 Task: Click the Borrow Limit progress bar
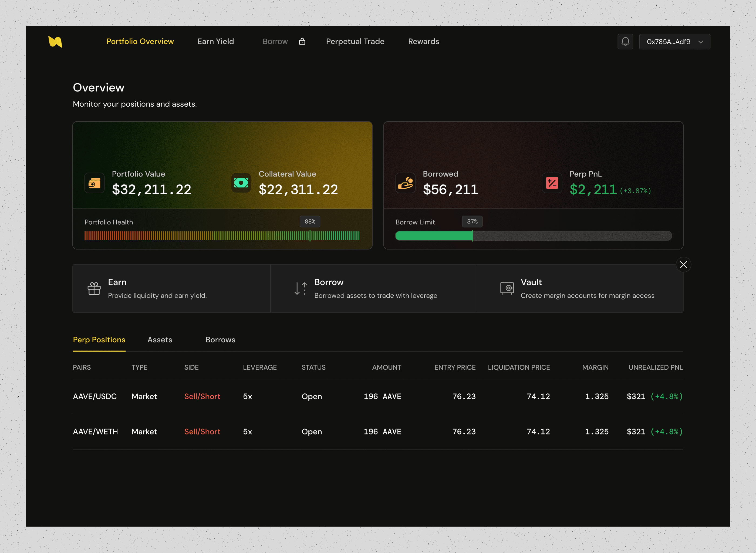pos(533,236)
